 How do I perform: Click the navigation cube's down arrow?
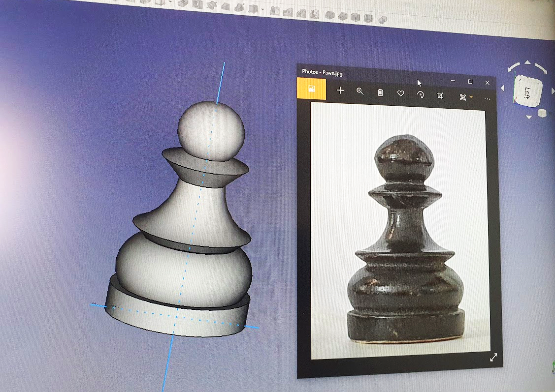pyautogui.click(x=529, y=117)
